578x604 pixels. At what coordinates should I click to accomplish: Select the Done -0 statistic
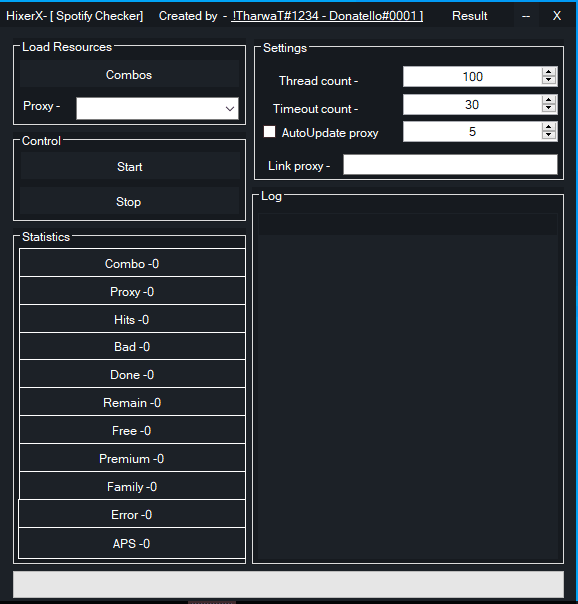tap(132, 374)
